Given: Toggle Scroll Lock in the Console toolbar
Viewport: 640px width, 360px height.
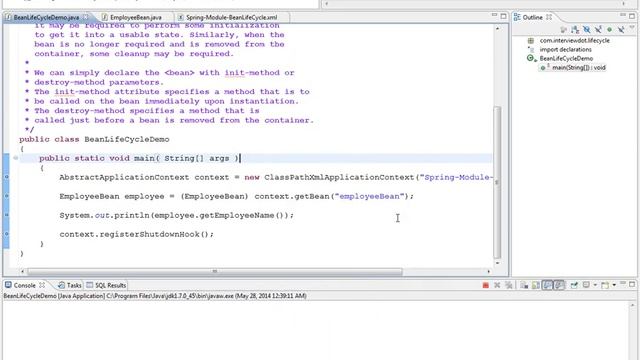Looking at the screenshot, I should [536, 285].
